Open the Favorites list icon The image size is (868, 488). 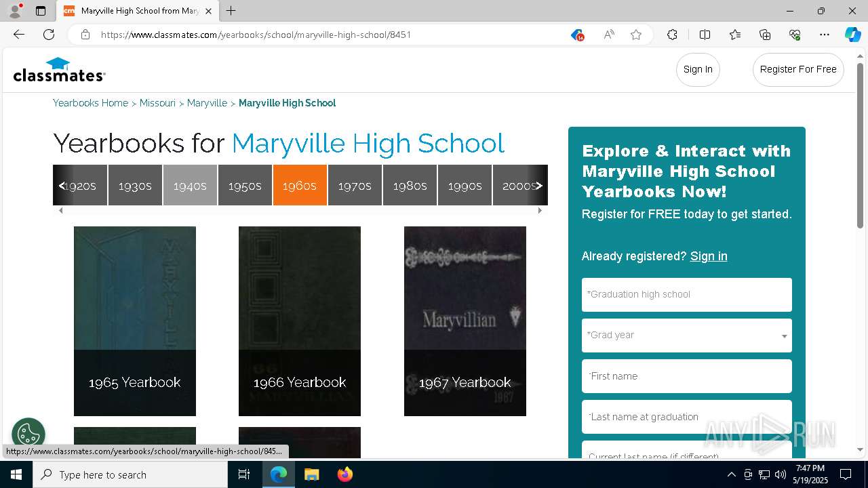735,35
